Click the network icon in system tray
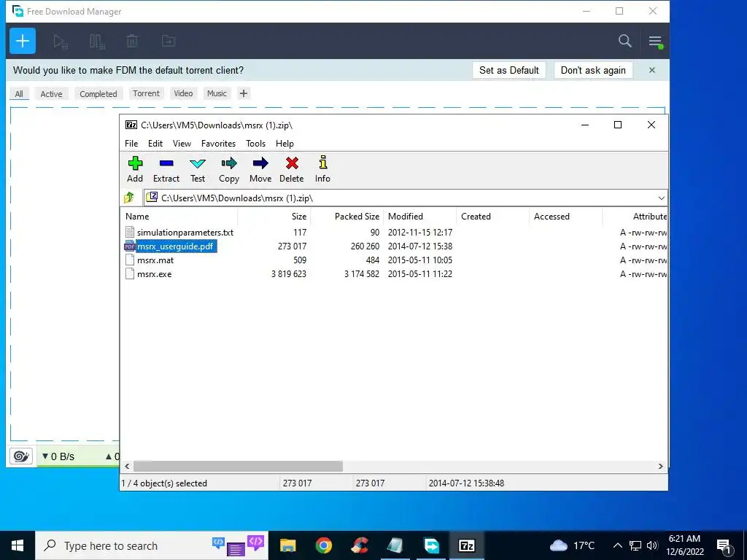Viewport: 747px width, 560px height. click(635, 545)
